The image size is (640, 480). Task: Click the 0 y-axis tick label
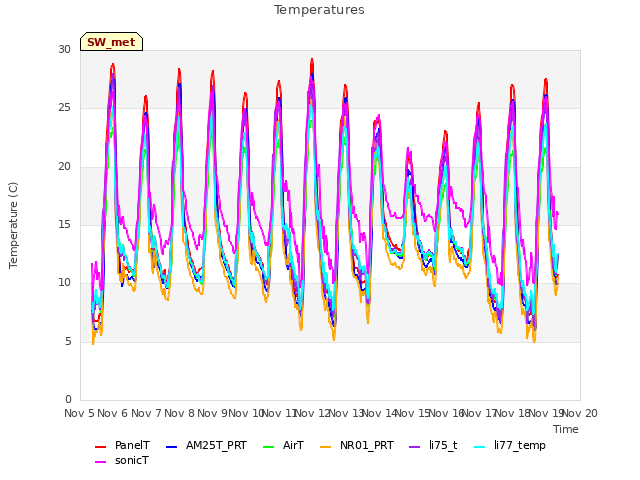coord(68,399)
